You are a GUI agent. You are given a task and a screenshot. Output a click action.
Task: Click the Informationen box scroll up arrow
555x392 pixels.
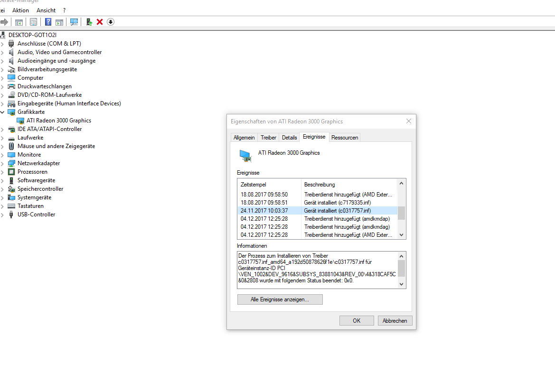pyautogui.click(x=401, y=256)
